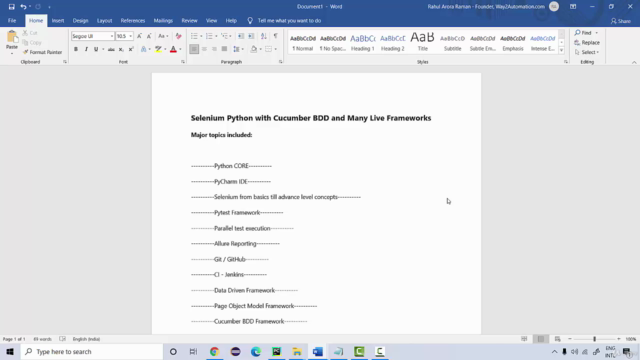640x360 pixels.
Task: Open Google Chrome from the taskbar
Action: click(x=214, y=351)
